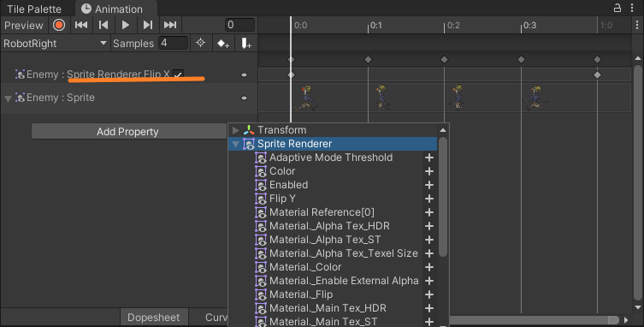Collapse the Sprite Renderer component
Image resolution: width=644 pixels, height=327 pixels.
point(236,144)
